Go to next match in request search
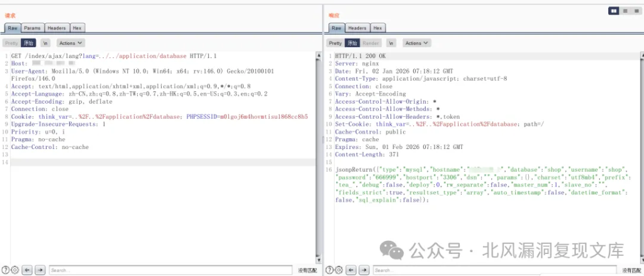 click(x=40, y=270)
